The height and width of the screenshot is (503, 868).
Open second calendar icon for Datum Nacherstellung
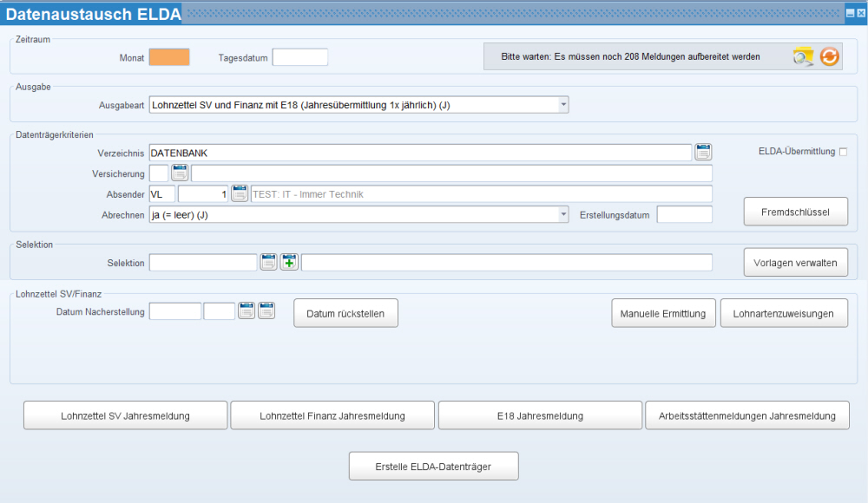pos(266,311)
